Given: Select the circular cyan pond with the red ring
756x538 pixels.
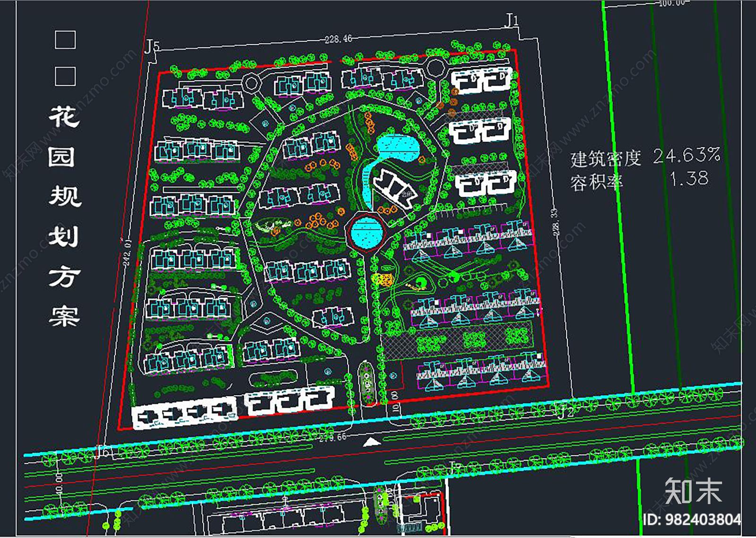Looking at the screenshot, I should tap(367, 232).
